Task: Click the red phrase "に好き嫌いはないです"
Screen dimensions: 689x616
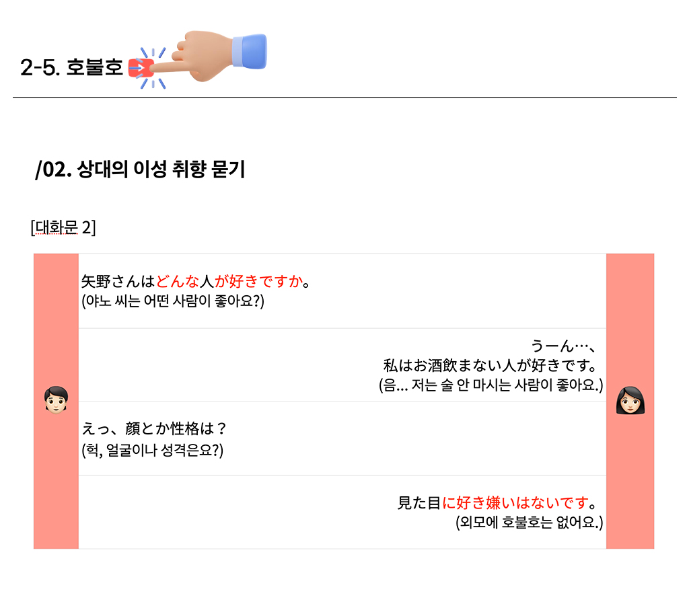Action: coord(515,502)
